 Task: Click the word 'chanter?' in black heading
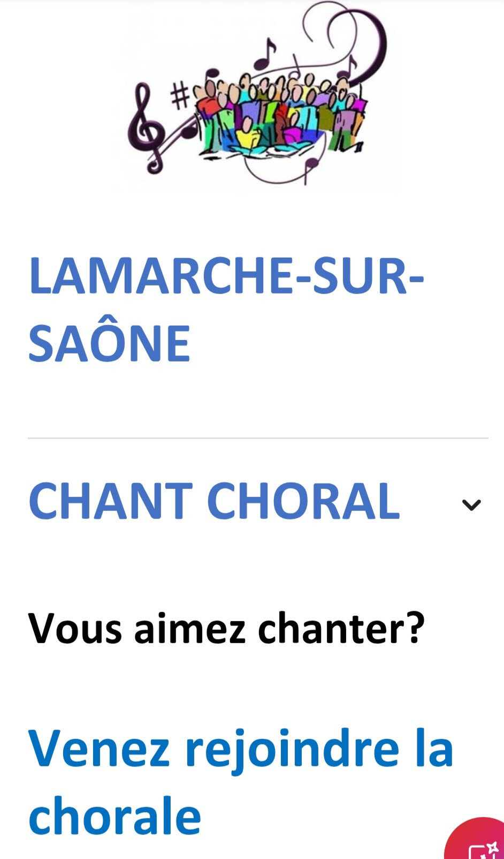[x=341, y=628]
